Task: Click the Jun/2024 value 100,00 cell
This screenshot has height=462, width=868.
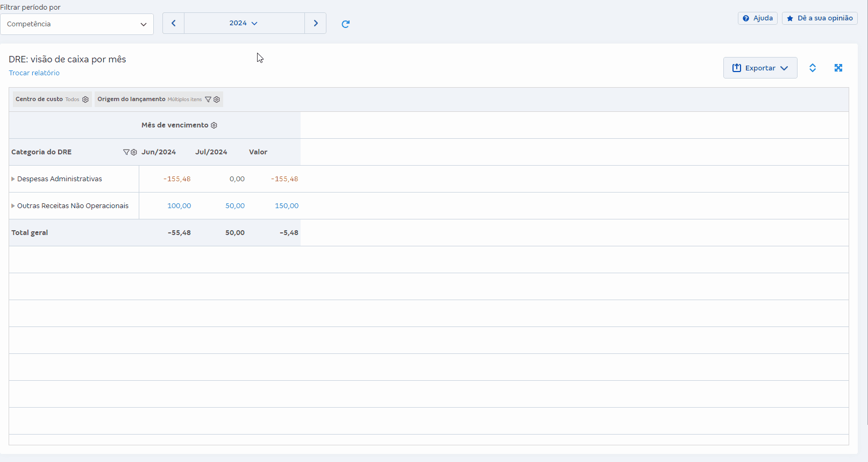Action: coord(179,206)
